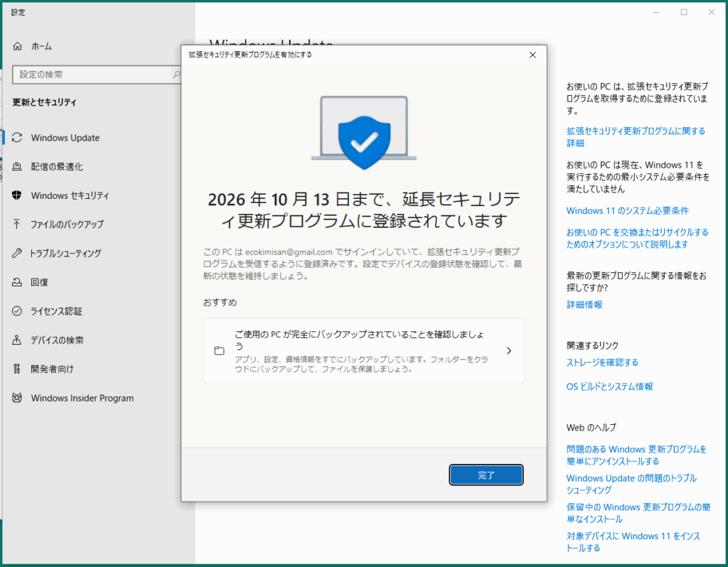Open ファイルのバックアップ page

[67, 225]
